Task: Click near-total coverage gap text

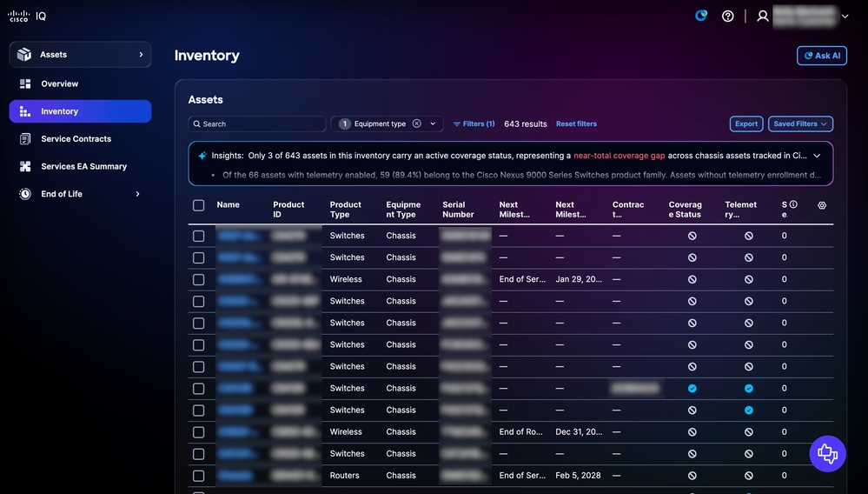Action: coord(619,156)
